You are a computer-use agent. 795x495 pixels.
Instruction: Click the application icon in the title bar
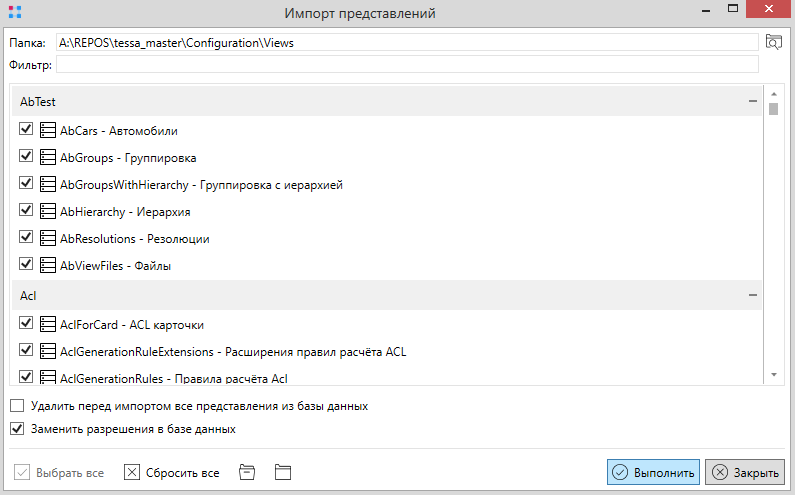pyautogui.click(x=14, y=14)
